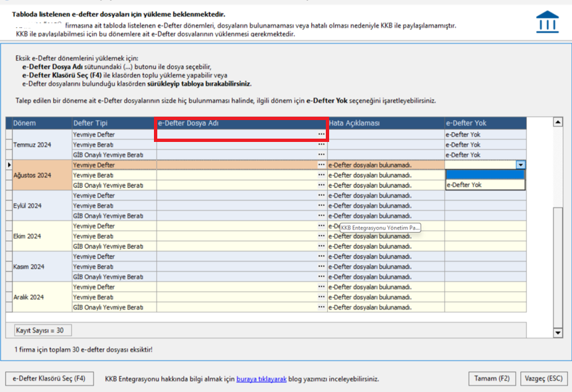Screen dimensions: 572x392
Task: Click the 'Kayıt Sayısı = 30' record count
Action: point(42,330)
